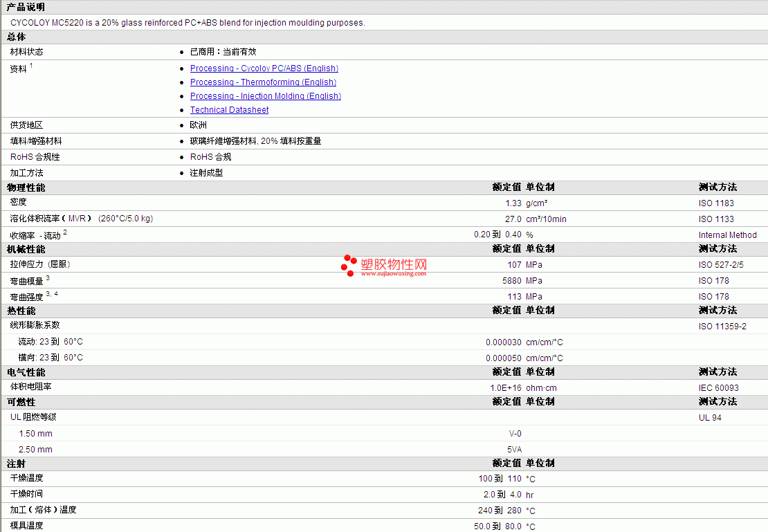The image size is (768, 532).
Task: Click ISO 11359-2 test method
Action: coord(722,327)
